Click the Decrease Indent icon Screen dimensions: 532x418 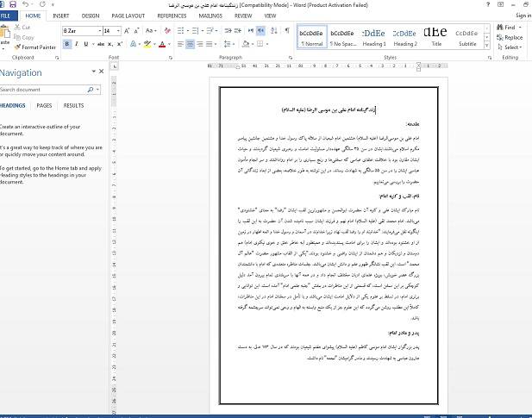[x=228, y=31]
